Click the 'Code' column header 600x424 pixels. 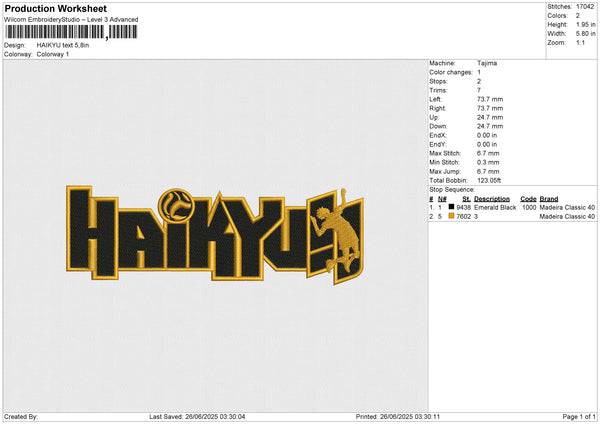528,199
